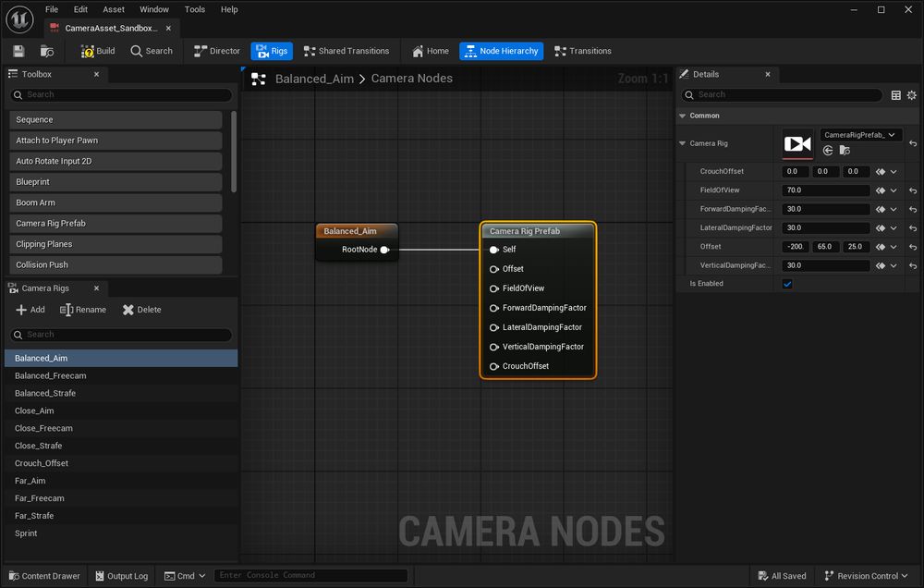Click the graph breadcrumb node icon
The width and height of the screenshot is (924, 588).
click(259, 79)
